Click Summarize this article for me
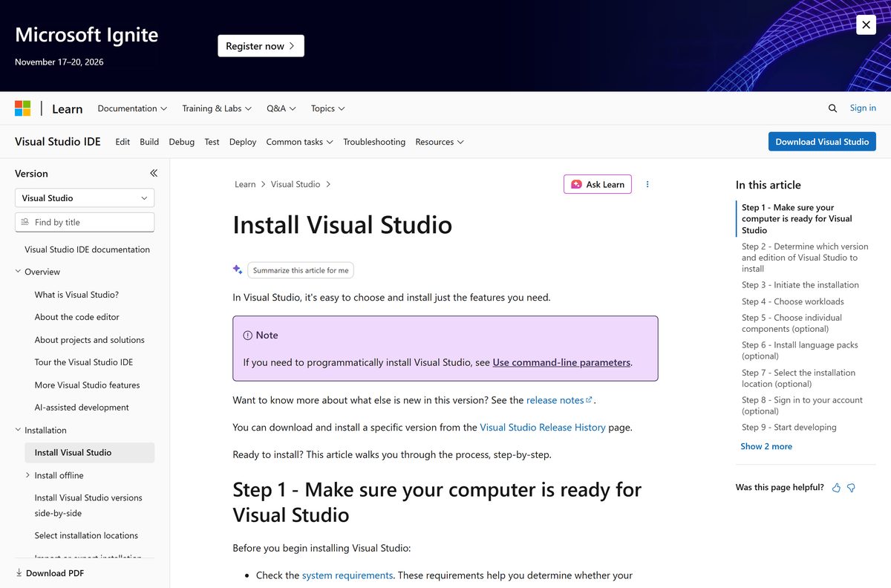The image size is (891, 588). (301, 270)
